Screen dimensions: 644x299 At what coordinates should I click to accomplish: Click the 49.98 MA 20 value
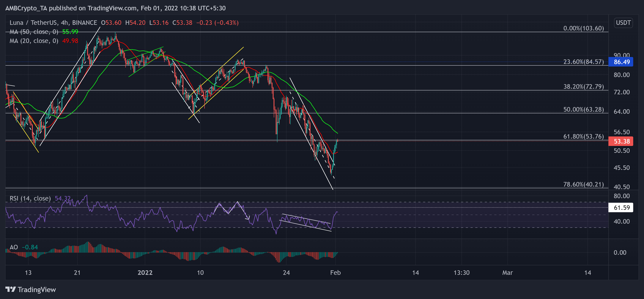(70, 41)
